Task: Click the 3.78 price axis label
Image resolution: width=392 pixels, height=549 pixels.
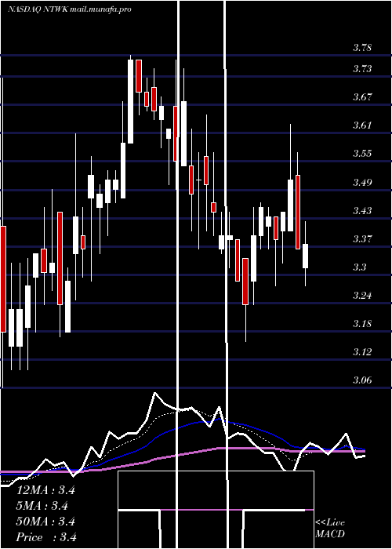Action: [362, 48]
